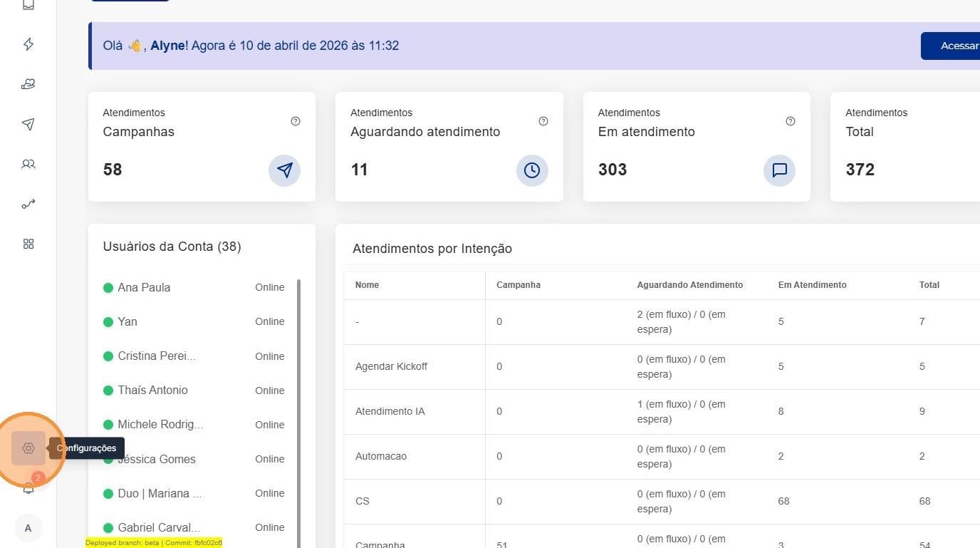Click the Online status next to Cristina Perei...
980x548 pixels.
[x=270, y=356]
